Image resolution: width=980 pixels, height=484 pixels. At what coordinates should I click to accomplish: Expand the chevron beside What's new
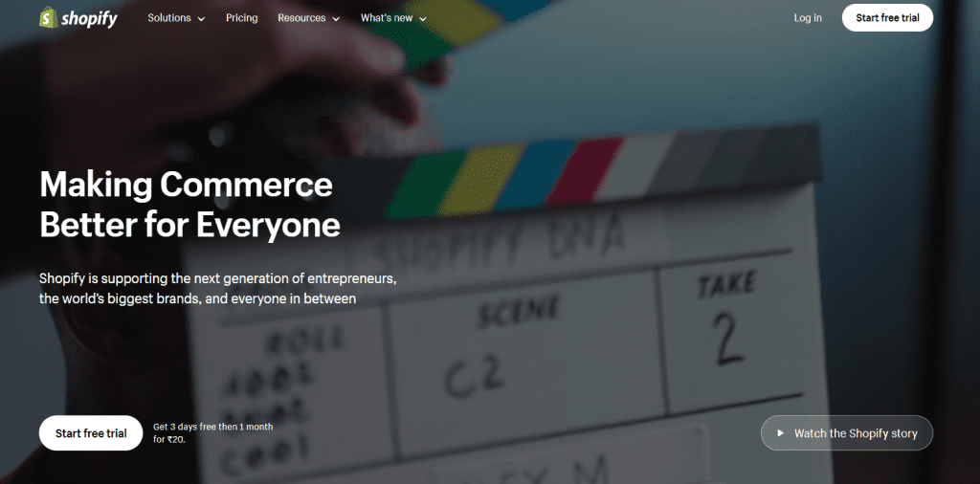423,19
